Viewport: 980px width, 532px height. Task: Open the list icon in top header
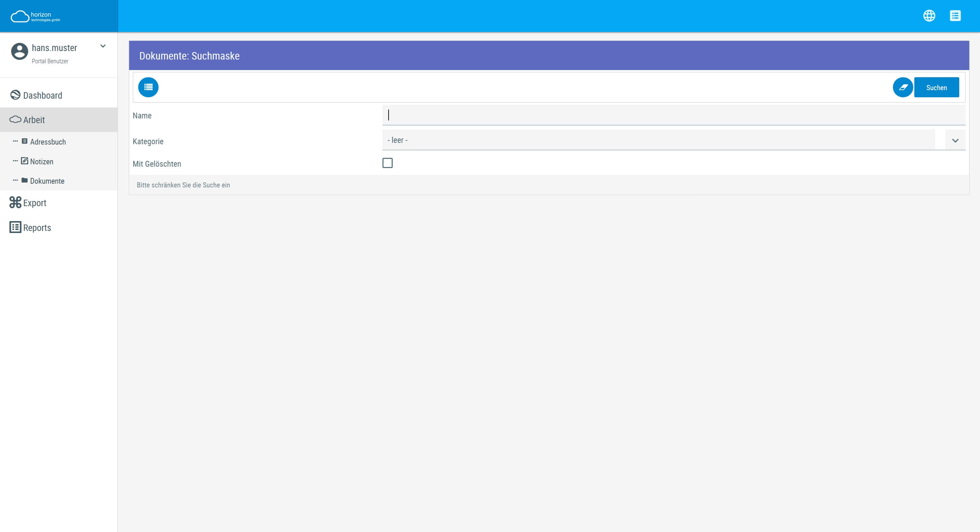(955, 16)
